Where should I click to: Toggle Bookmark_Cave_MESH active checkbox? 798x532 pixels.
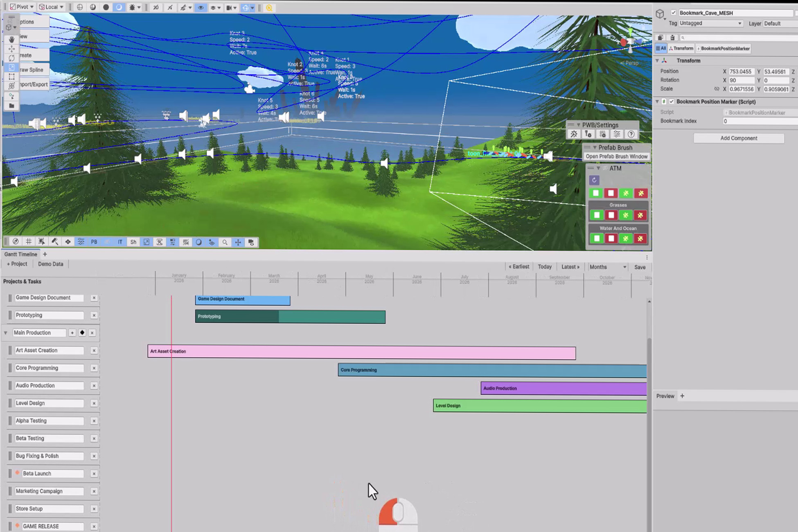673,13
